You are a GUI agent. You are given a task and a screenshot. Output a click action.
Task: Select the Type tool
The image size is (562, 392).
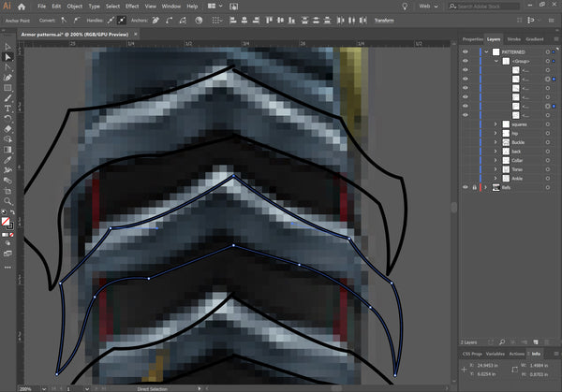pyautogui.click(x=7, y=108)
